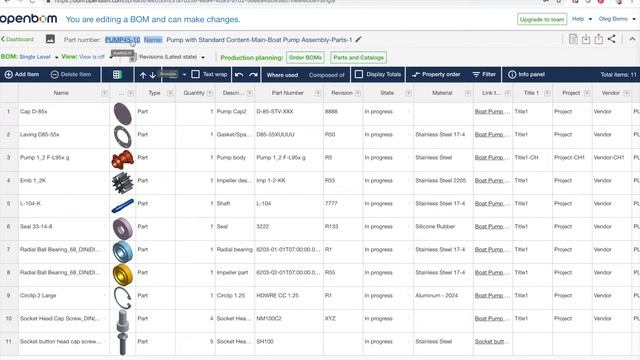Click the undo icon
640x360 pixels.
pyautogui.click(x=239, y=75)
